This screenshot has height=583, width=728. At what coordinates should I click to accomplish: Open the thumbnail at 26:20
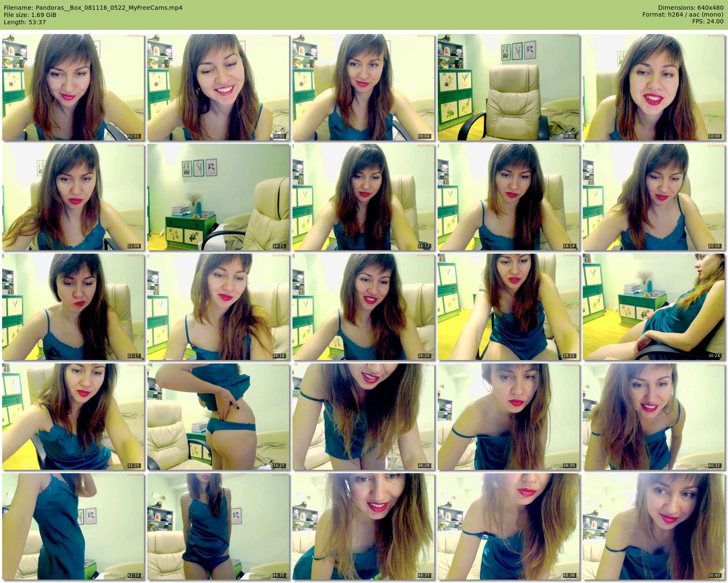(x=363, y=307)
